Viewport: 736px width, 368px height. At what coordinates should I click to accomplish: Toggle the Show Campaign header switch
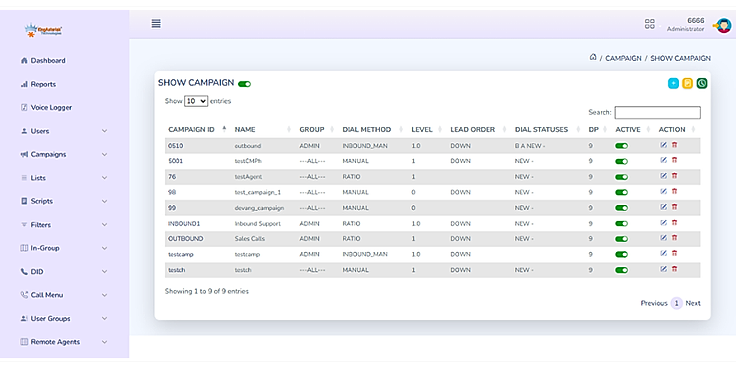pos(245,84)
